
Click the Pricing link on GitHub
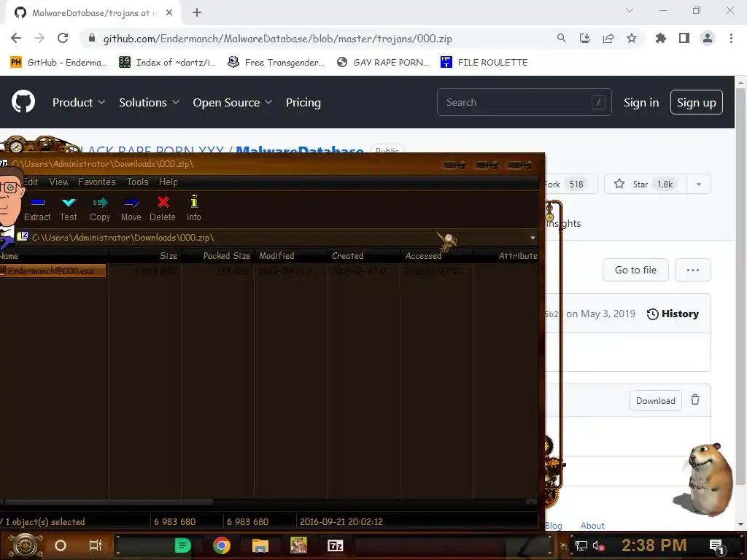[x=303, y=102]
